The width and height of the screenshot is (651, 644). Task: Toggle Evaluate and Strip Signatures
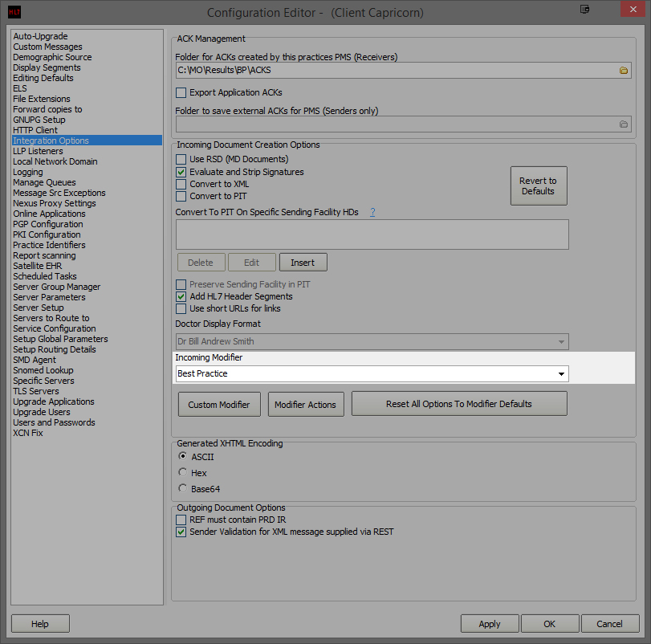click(x=181, y=173)
